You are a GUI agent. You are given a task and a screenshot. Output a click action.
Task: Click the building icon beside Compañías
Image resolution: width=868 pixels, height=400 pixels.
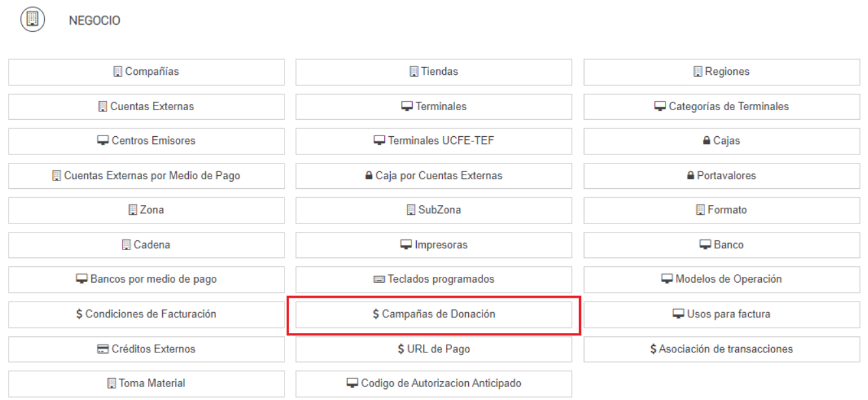tap(118, 72)
